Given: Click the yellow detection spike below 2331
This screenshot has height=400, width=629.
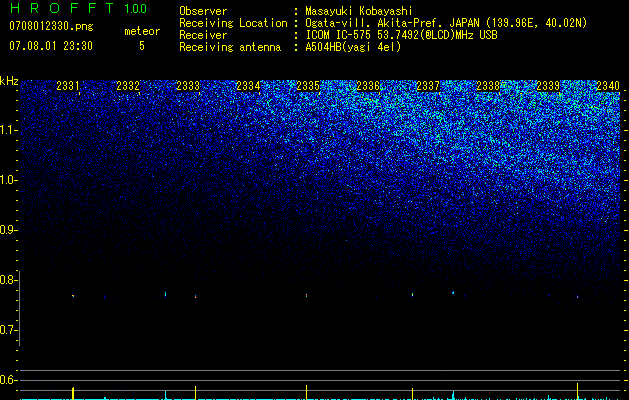Looking at the screenshot, I should [73, 393].
